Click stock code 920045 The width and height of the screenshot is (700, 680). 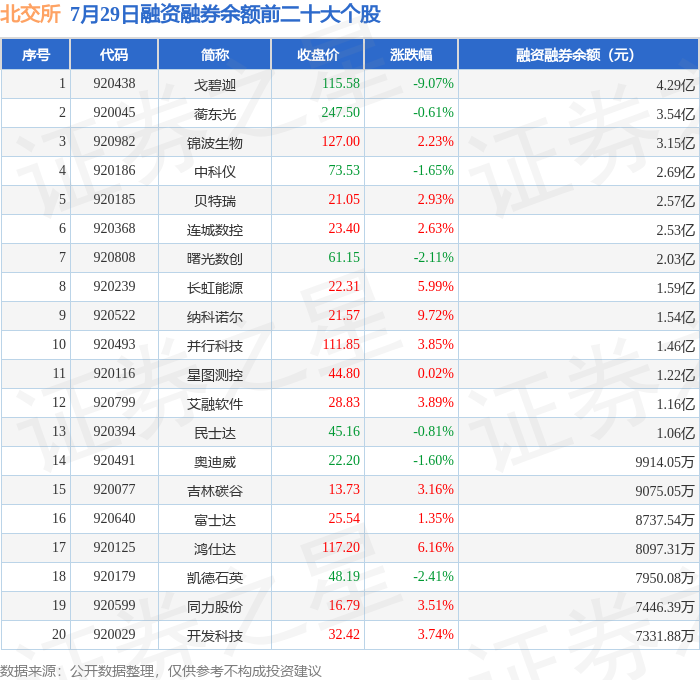click(x=114, y=113)
